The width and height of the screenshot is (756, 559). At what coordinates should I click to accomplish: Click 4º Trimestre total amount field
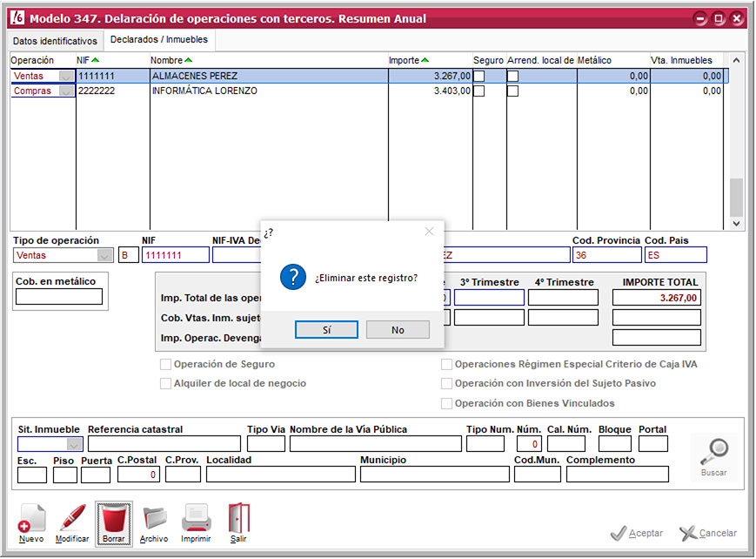point(563,298)
